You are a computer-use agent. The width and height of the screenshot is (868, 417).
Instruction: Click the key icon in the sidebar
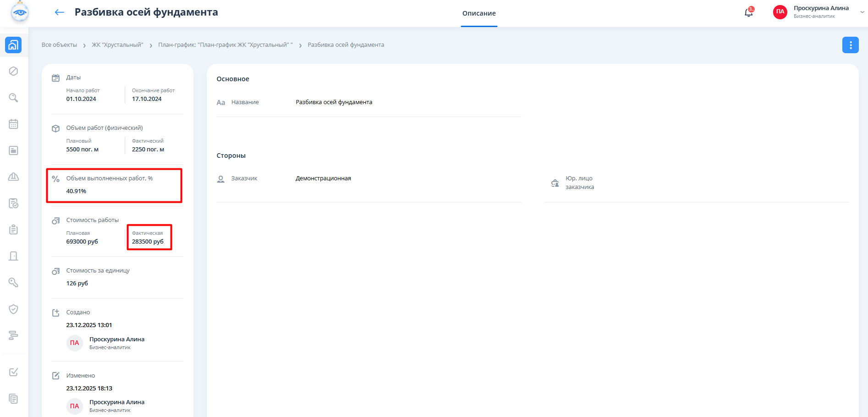click(14, 283)
